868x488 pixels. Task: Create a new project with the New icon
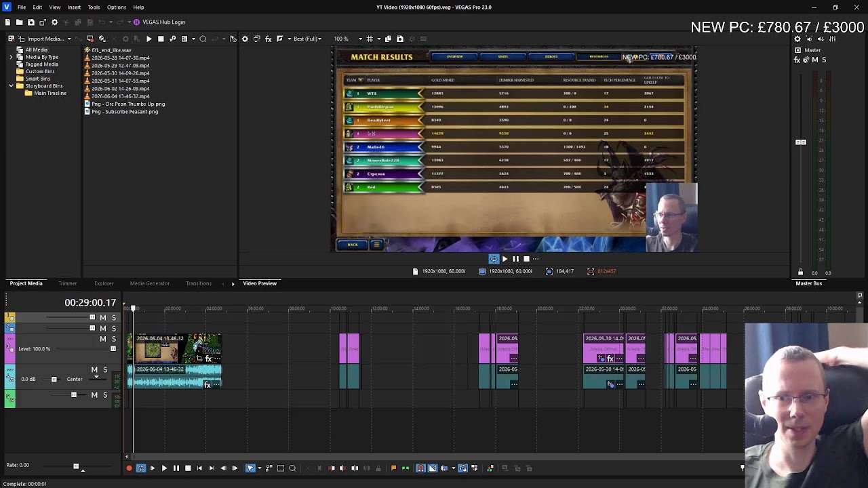(7, 22)
